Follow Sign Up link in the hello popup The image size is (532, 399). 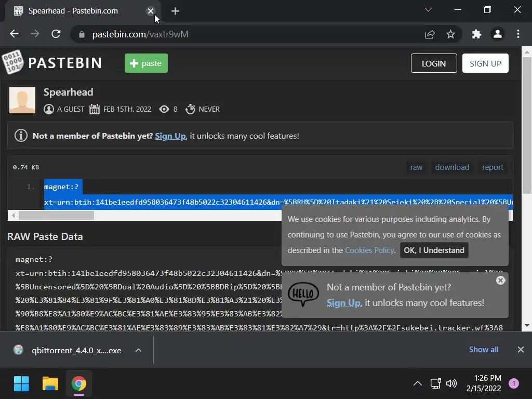[x=343, y=303]
